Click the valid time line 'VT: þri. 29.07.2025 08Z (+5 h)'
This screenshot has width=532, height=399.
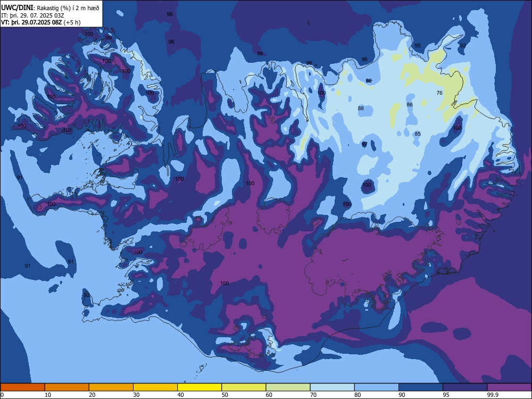pyautogui.click(x=41, y=22)
